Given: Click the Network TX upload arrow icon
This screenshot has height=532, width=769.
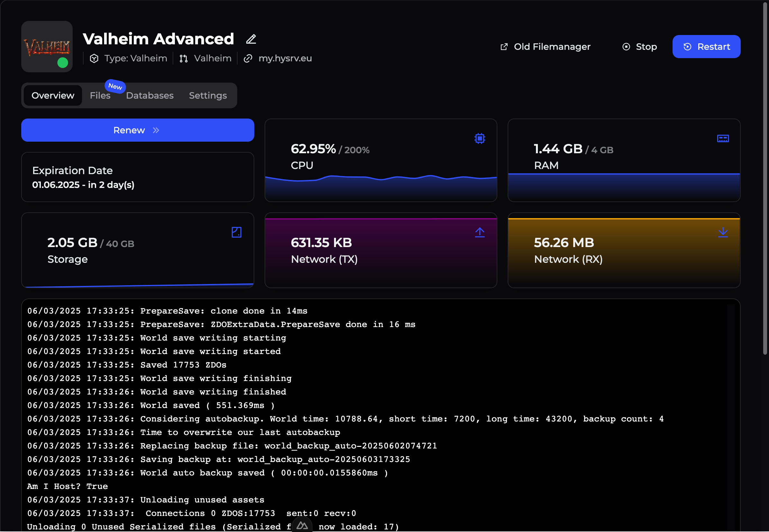Looking at the screenshot, I should click(480, 232).
